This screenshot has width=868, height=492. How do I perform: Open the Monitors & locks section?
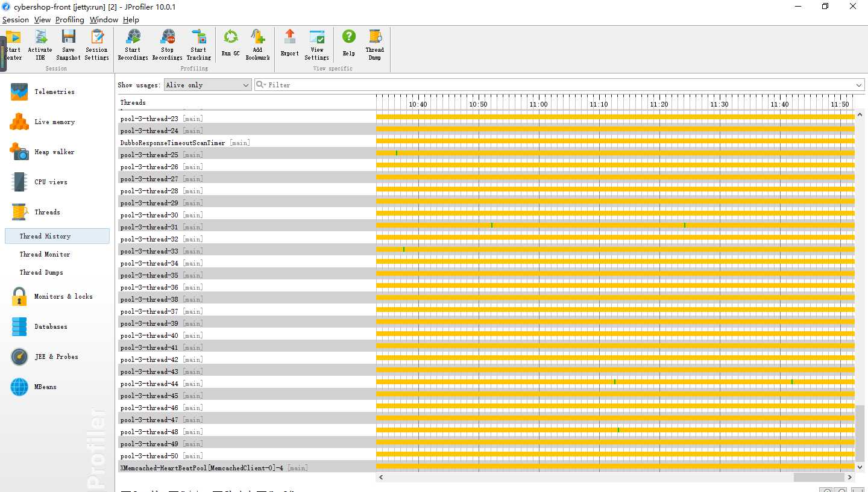pos(55,296)
